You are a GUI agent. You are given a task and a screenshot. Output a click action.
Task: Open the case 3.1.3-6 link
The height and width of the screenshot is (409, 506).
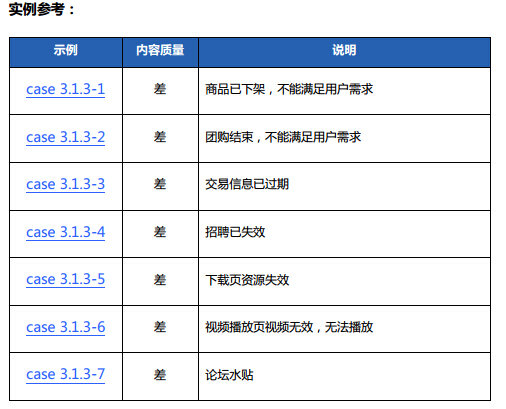66,327
